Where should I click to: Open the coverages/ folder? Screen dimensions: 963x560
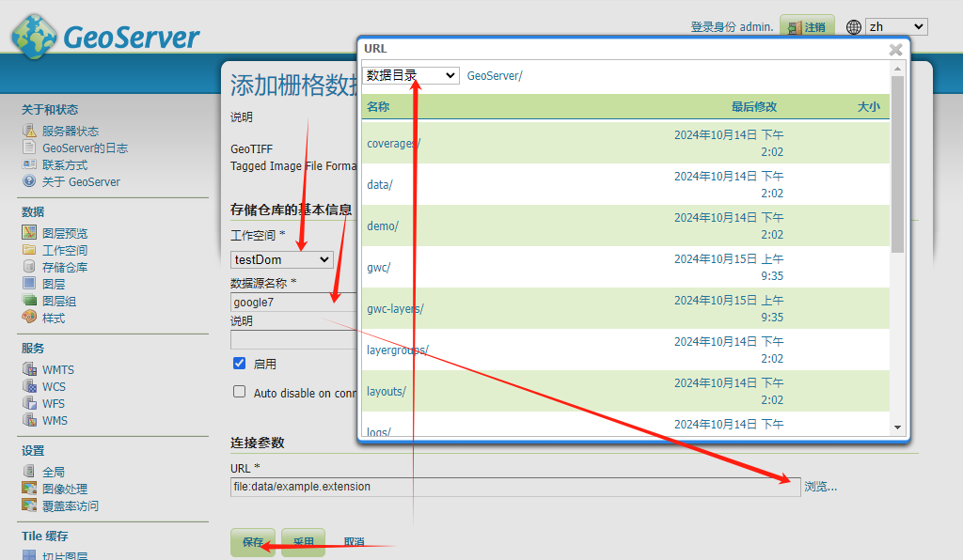(x=394, y=144)
